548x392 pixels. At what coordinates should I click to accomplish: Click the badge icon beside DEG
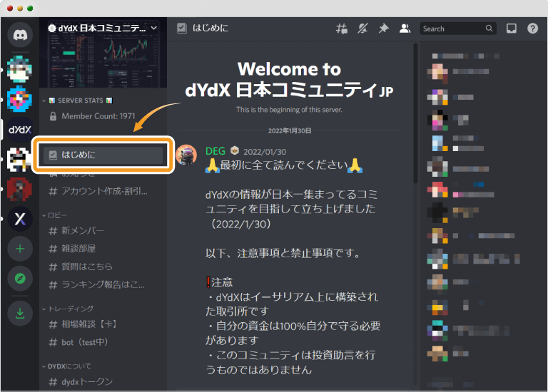click(x=234, y=150)
